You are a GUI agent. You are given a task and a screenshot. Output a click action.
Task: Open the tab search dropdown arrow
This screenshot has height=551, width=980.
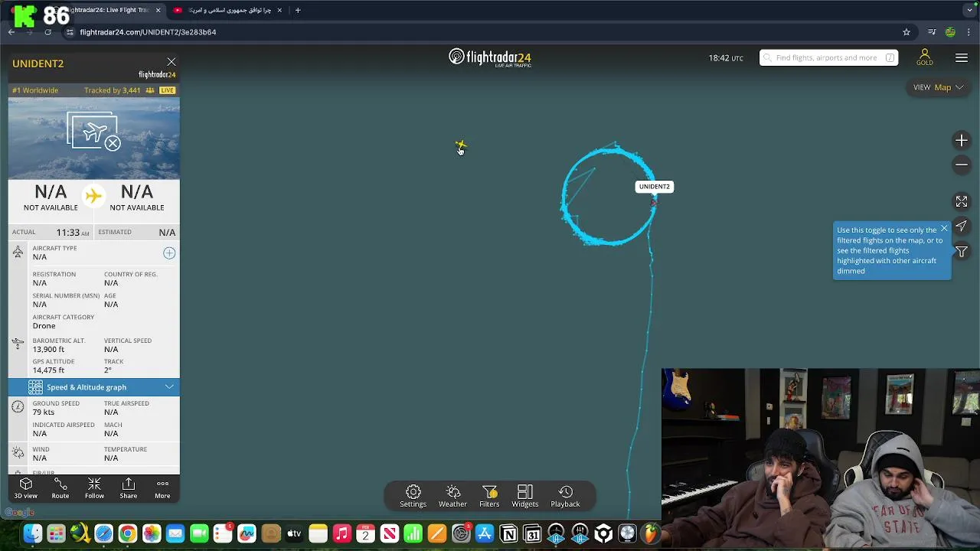(970, 11)
